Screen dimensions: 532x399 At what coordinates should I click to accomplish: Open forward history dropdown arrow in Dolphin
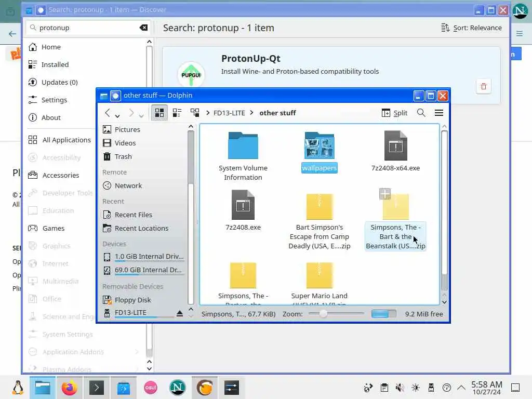(141, 116)
